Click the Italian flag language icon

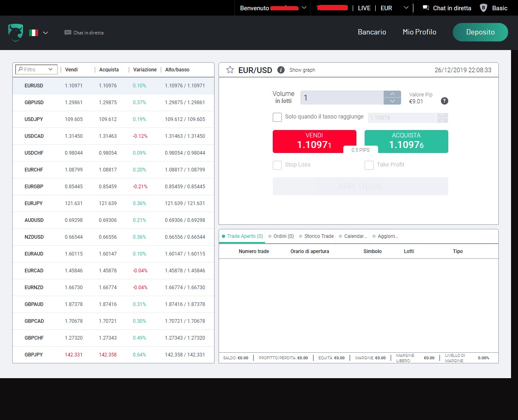[34, 33]
